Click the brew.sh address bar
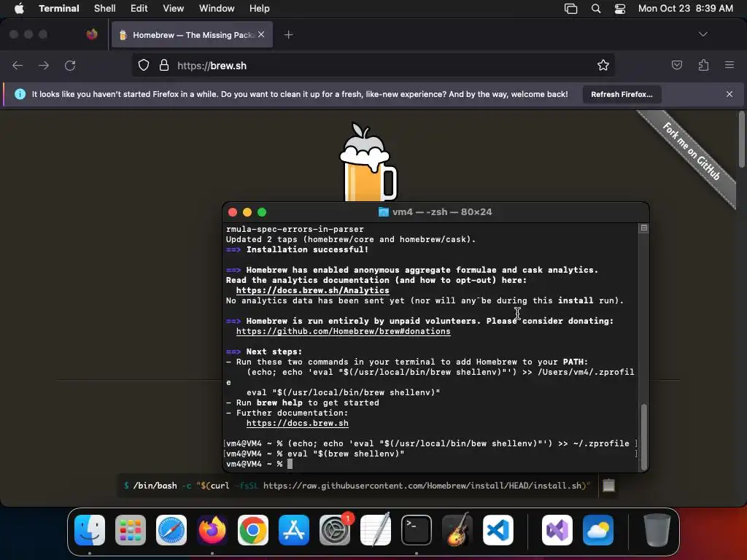This screenshot has width=747, height=560. pos(373,65)
